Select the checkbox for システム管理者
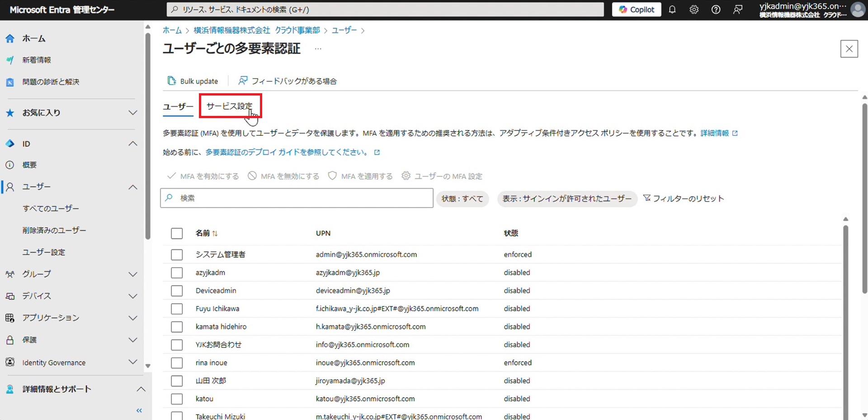This screenshot has height=420, width=868. tap(177, 255)
